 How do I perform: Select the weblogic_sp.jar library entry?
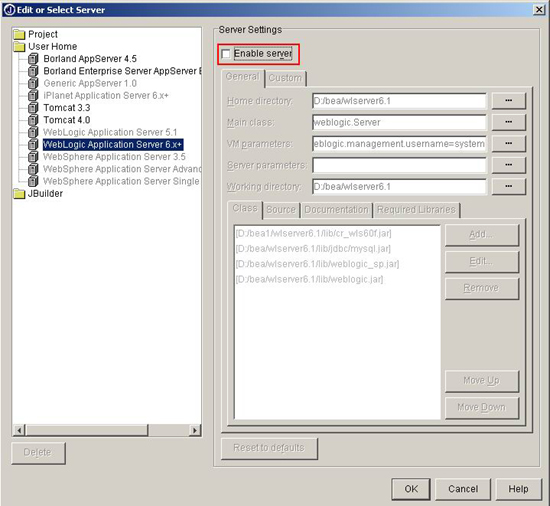(x=317, y=264)
